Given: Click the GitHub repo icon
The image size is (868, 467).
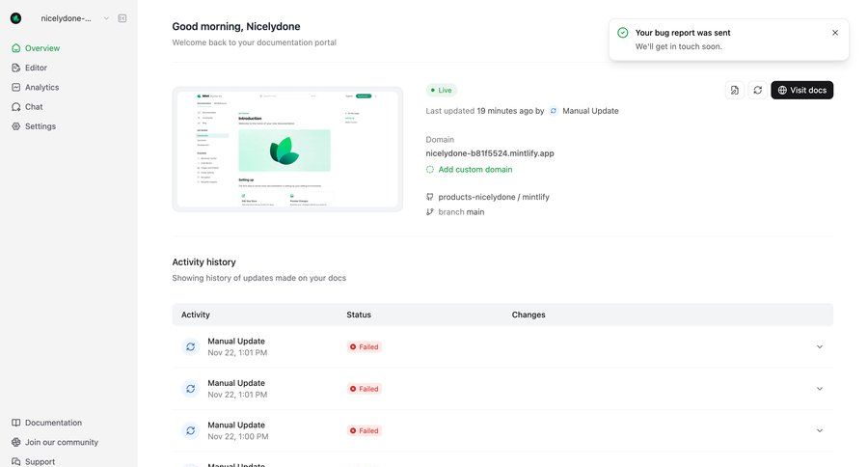Looking at the screenshot, I should [429, 197].
